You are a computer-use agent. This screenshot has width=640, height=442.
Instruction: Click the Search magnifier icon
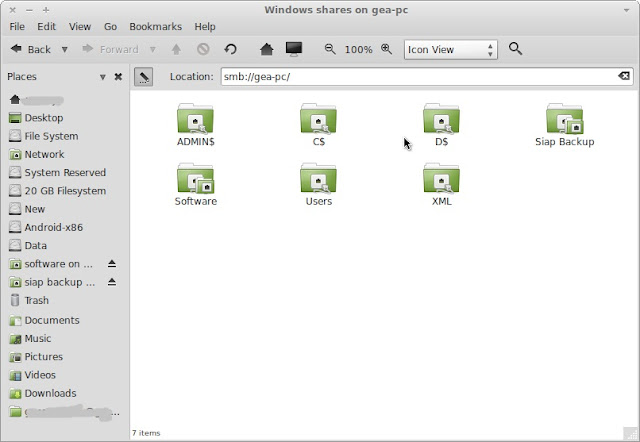[515, 49]
